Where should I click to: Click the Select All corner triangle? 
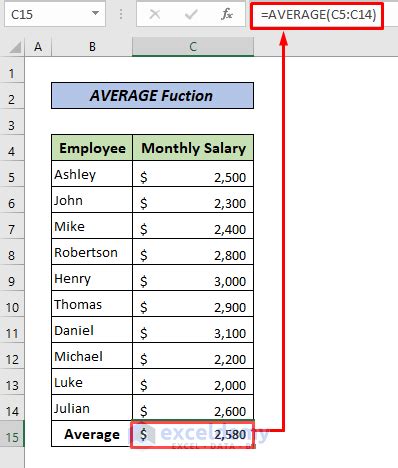[15, 47]
